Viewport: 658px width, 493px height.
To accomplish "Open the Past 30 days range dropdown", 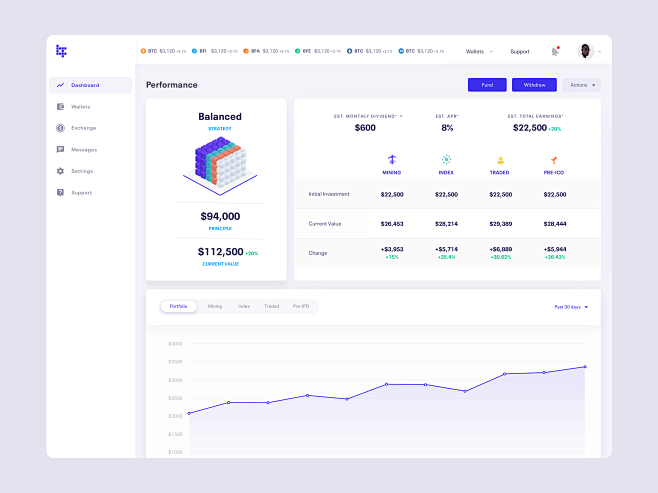I will coord(571,307).
